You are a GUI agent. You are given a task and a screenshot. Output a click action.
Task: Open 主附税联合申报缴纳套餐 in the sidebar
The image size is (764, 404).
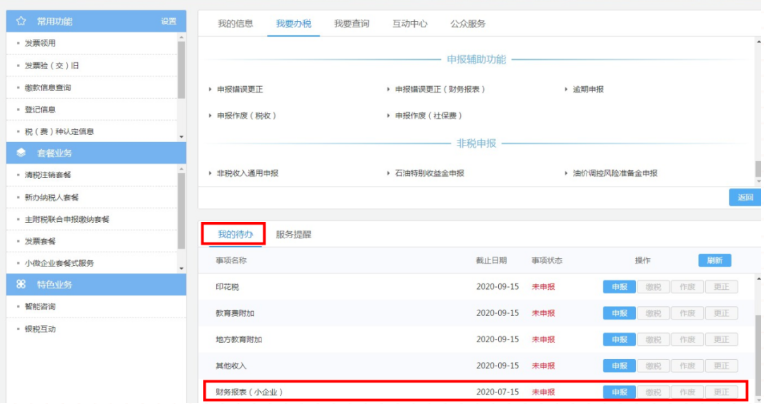pos(67,219)
